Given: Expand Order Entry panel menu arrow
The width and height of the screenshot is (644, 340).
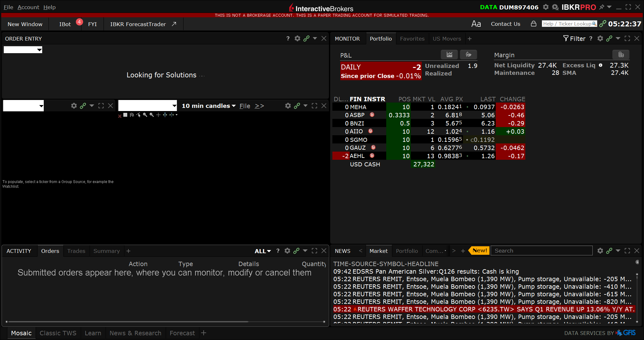Looking at the screenshot, I should [315, 38].
